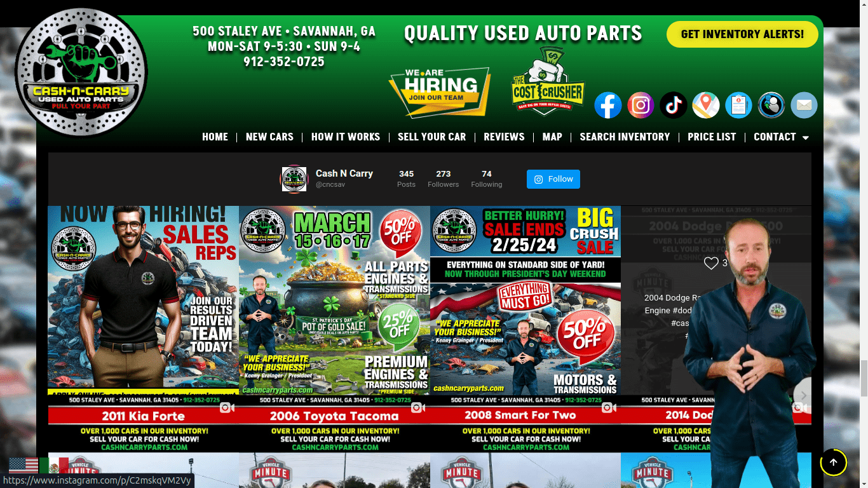Open Search Inventory menu item
The height and width of the screenshot is (488, 868).
(x=625, y=137)
